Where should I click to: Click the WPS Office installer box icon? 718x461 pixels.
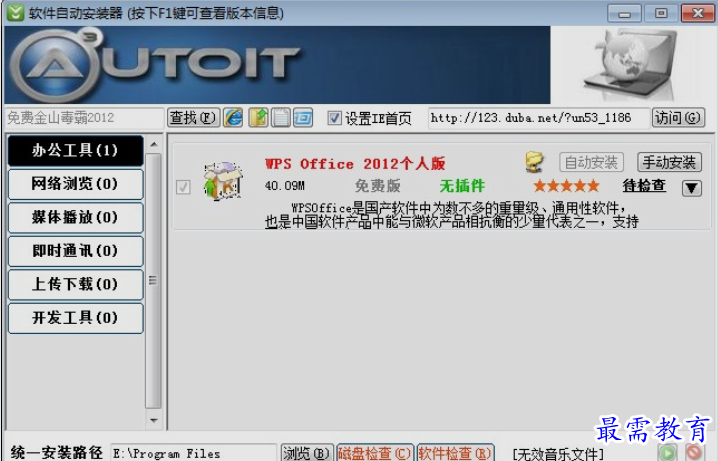[x=223, y=180]
